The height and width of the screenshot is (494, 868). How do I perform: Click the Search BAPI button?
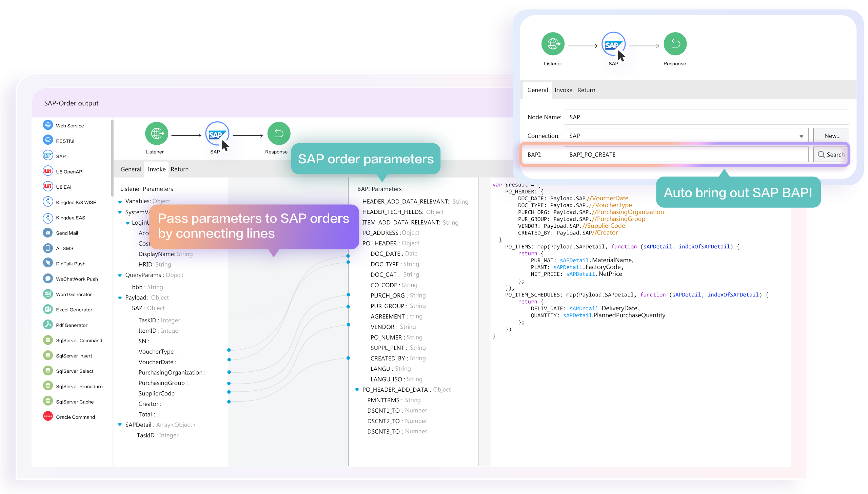click(x=831, y=155)
